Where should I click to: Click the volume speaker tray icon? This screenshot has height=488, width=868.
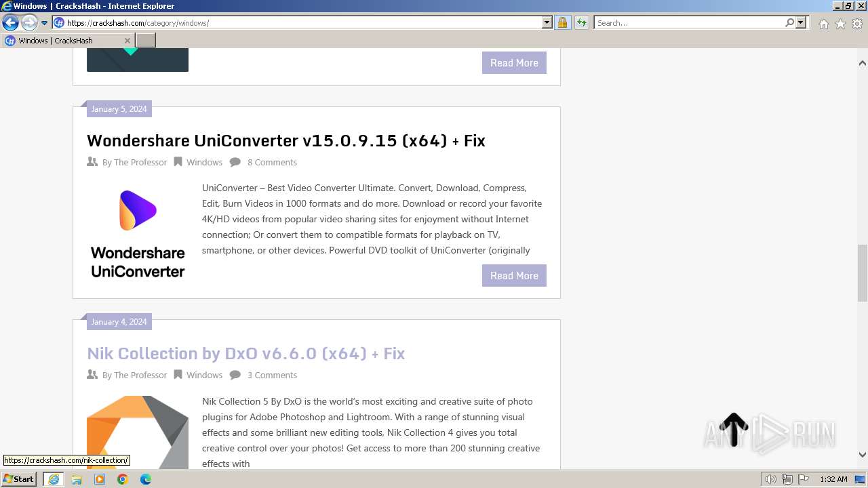771,479
